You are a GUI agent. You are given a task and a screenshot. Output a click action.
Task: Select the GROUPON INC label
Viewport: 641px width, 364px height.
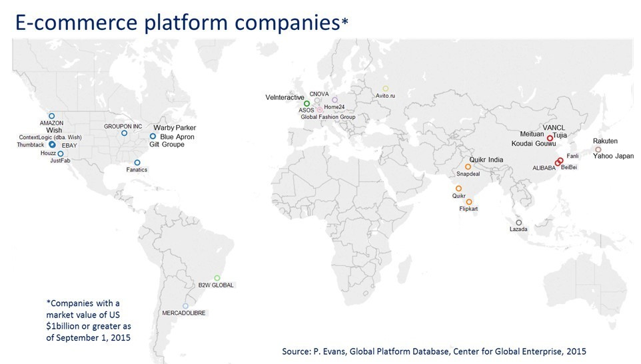(x=123, y=126)
